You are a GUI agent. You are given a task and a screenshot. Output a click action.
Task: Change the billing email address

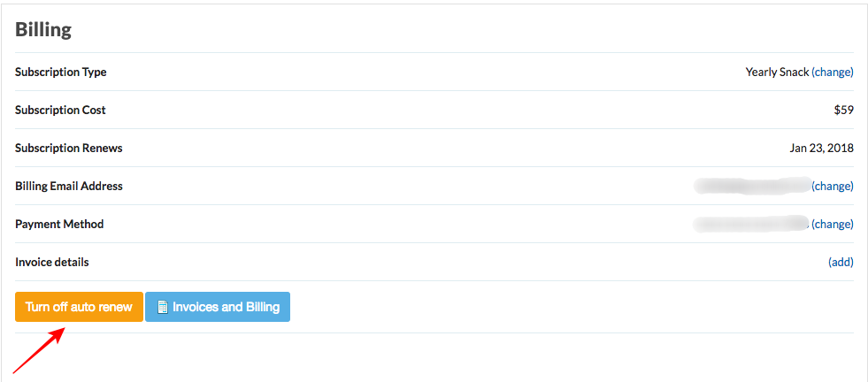coord(833,186)
